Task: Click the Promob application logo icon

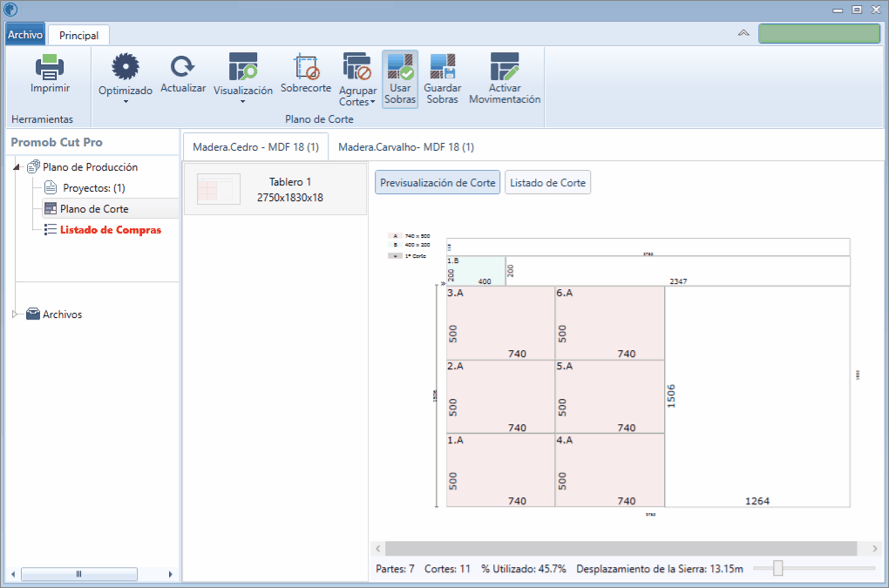Action: [10, 9]
